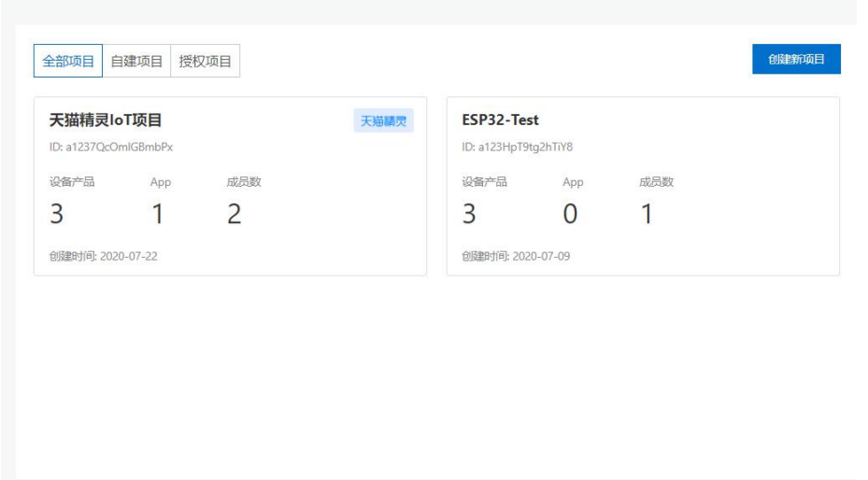Click the 创建新项目 button
The width and height of the screenshot is (868, 480).
click(x=796, y=59)
